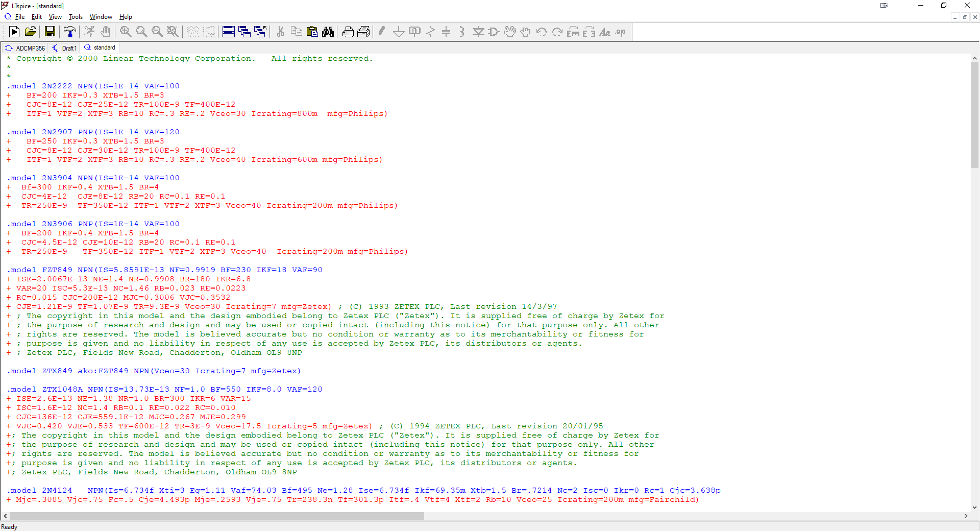Click the horizontal scrollbar left arrow

(x=5, y=516)
